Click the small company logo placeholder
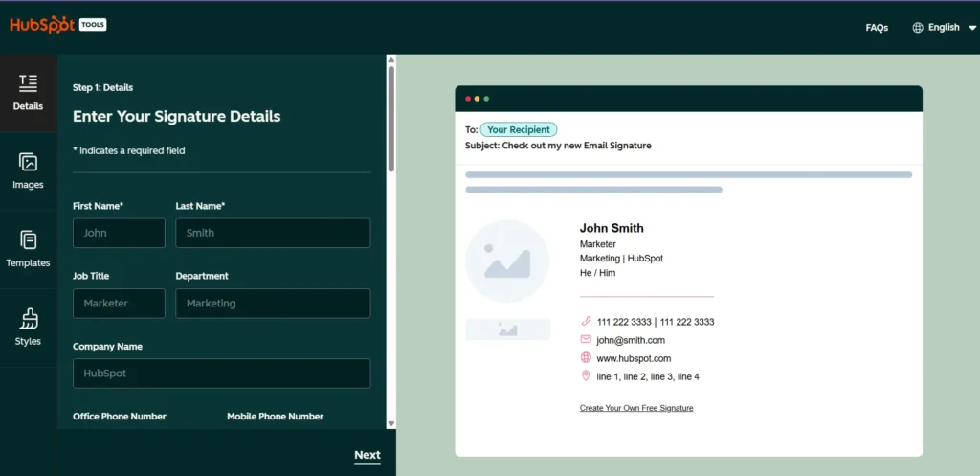 pyautogui.click(x=507, y=329)
